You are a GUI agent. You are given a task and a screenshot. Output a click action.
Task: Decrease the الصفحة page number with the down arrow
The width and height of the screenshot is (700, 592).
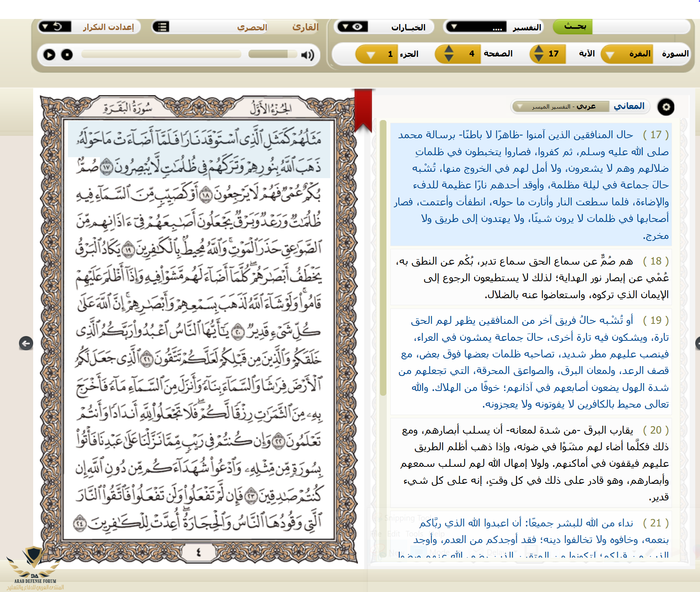point(449,58)
